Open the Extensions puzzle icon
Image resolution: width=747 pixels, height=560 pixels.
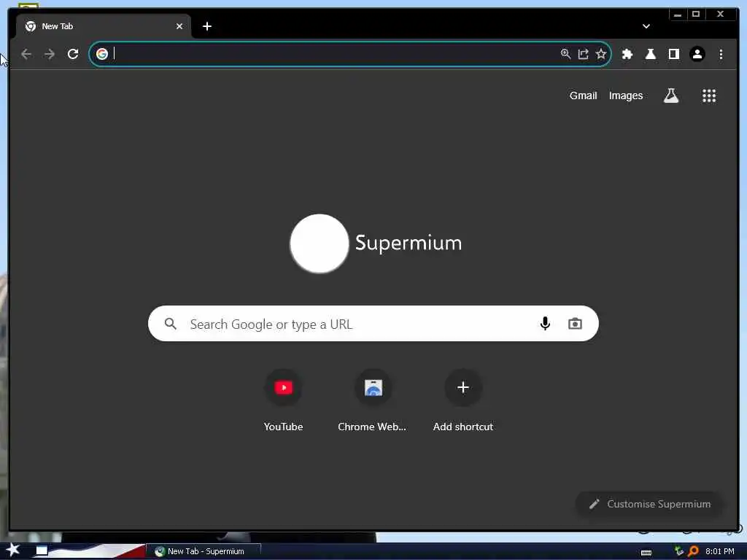(x=627, y=54)
